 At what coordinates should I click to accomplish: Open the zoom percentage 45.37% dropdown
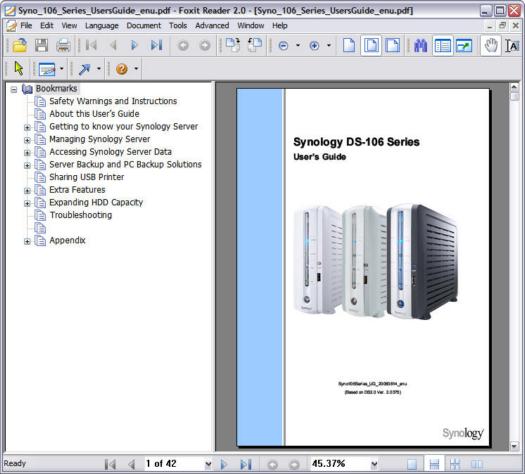[374, 464]
